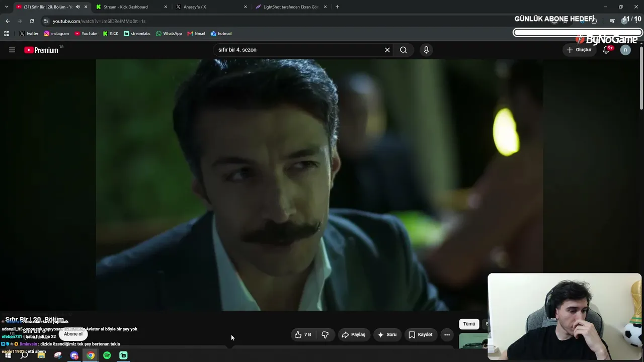644x362 pixels.
Task: Close the Kick Dashboard tab
Action: (166, 7)
